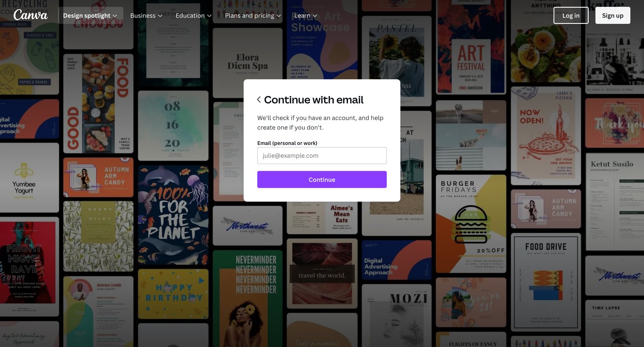Viewport: 644px width, 347px height.
Task: Open the 100% For The Planet thumbnail
Action: pos(173,215)
